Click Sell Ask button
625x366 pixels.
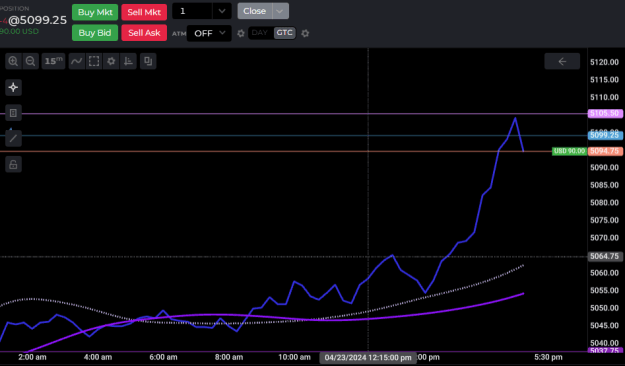pos(144,33)
